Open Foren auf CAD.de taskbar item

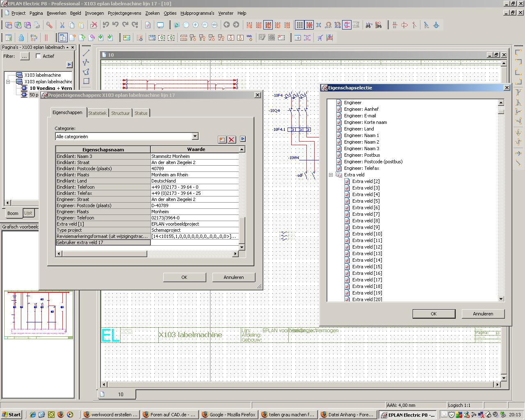click(x=170, y=415)
